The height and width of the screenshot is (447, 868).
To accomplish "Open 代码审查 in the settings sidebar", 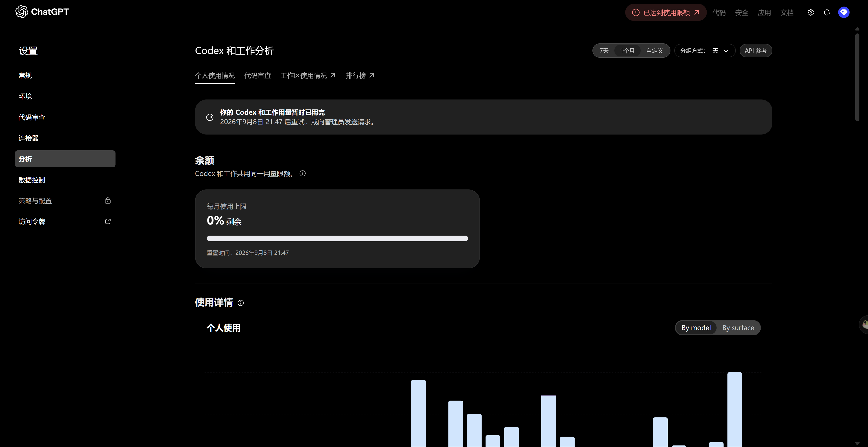I will point(65,117).
